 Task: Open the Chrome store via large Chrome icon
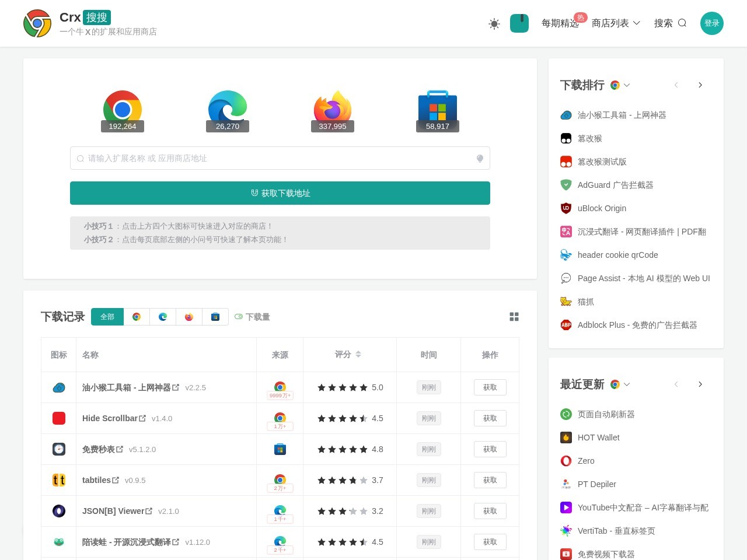(x=123, y=108)
